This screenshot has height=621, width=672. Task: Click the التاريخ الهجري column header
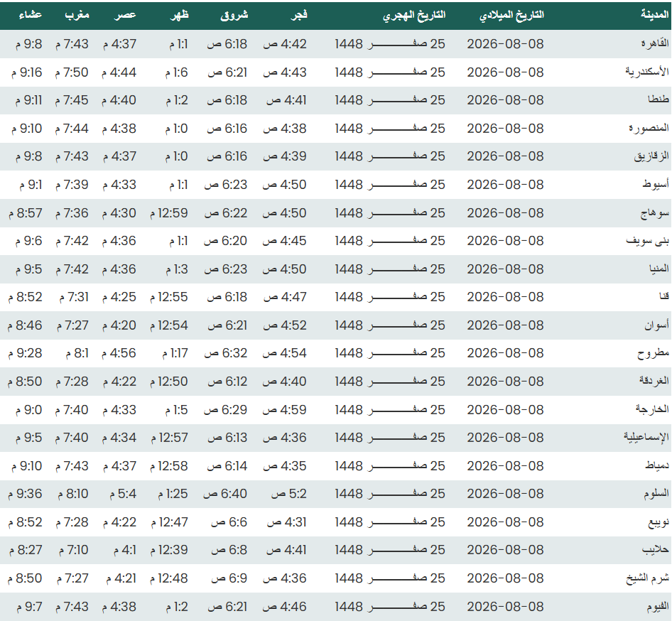414,15
